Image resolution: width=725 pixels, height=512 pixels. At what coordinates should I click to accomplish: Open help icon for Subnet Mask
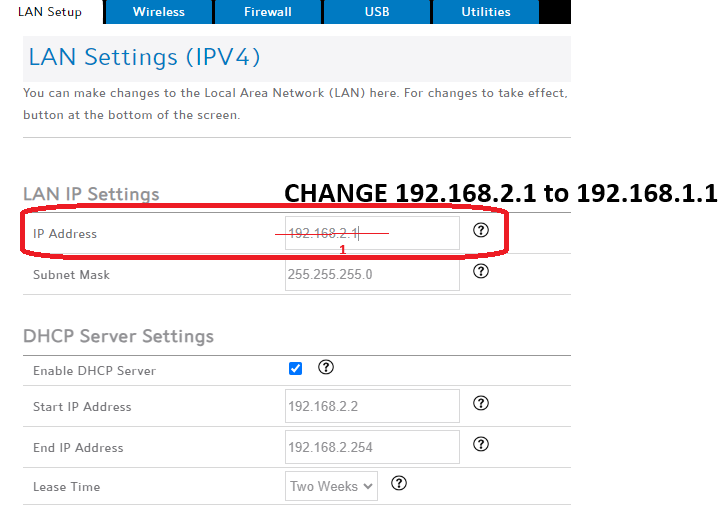tap(481, 271)
